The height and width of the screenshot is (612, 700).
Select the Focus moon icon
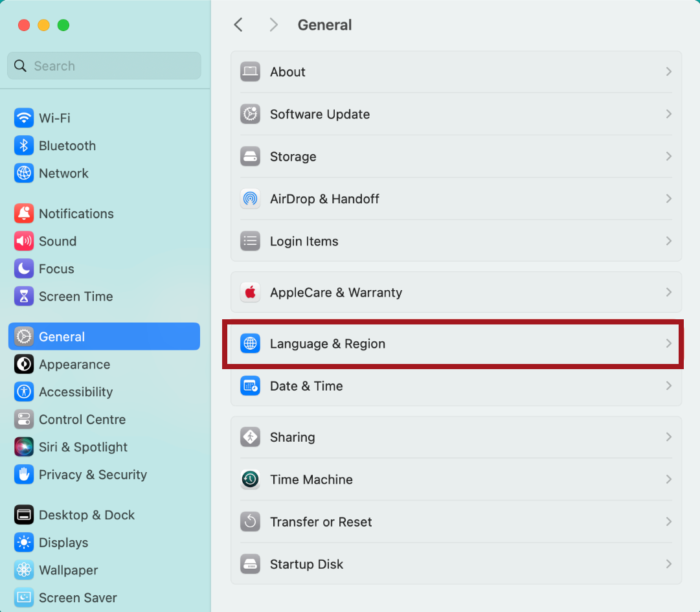pyautogui.click(x=24, y=269)
